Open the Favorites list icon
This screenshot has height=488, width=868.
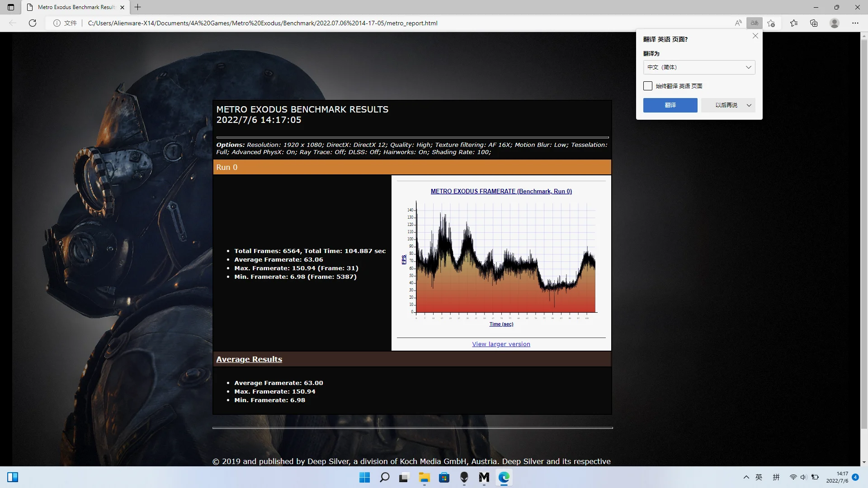pos(794,23)
